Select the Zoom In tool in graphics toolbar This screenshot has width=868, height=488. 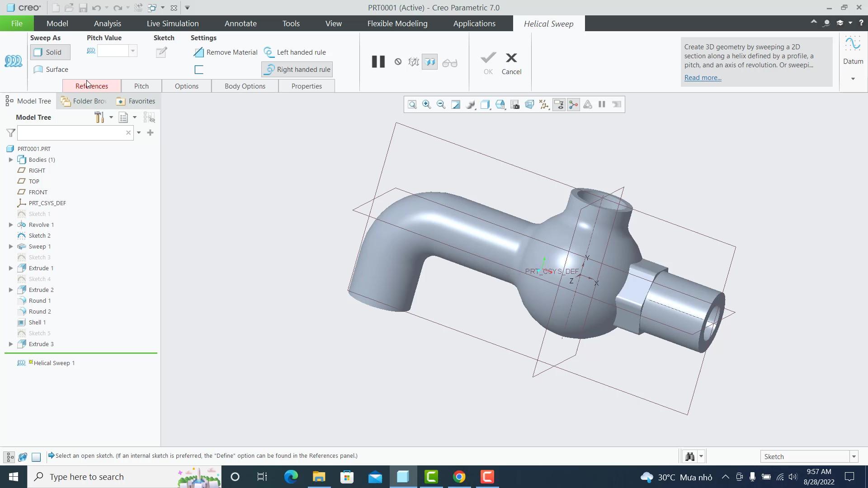coord(426,104)
